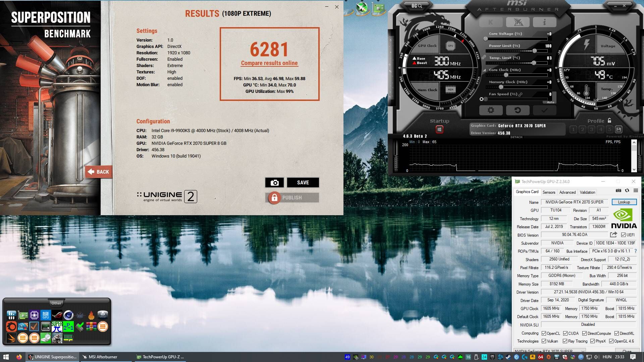This screenshot has height=362, width=644.
Task: Click Bus Interface question mark
Action: tap(636, 251)
